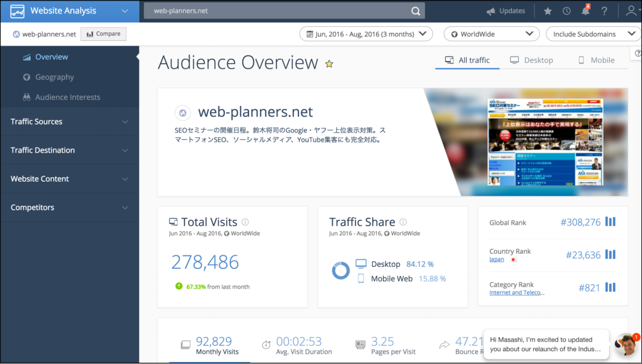Switch to the Mobile tab
This screenshot has width=642, height=364.
(x=596, y=60)
